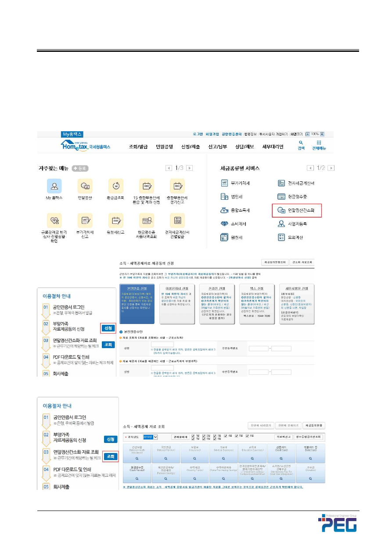Click the 부가가치세 VAT service icon
Viewport: 392px width, 554px height.
[x=224, y=183]
